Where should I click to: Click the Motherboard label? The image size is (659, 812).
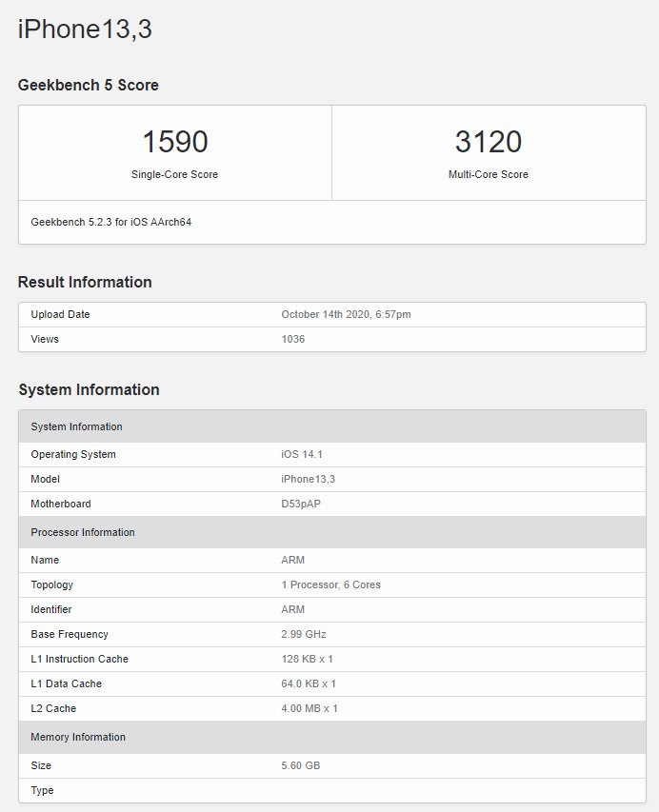[x=61, y=504]
